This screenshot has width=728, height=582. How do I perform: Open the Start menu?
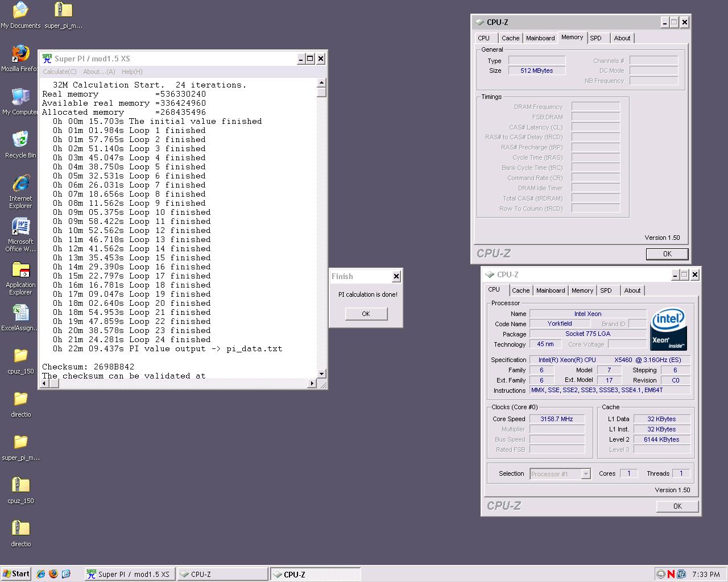pos(16,574)
